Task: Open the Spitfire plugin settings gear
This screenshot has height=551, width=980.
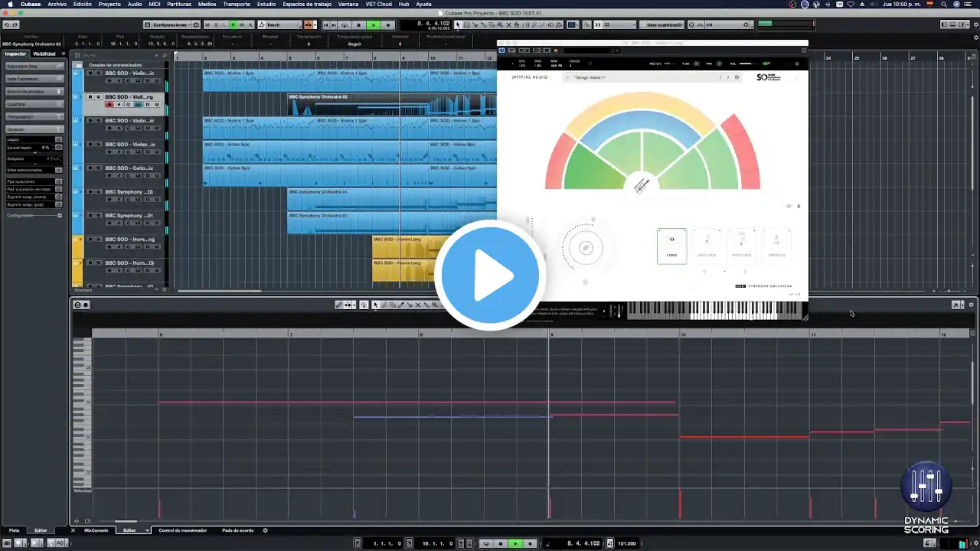Action: (x=797, y=64)
